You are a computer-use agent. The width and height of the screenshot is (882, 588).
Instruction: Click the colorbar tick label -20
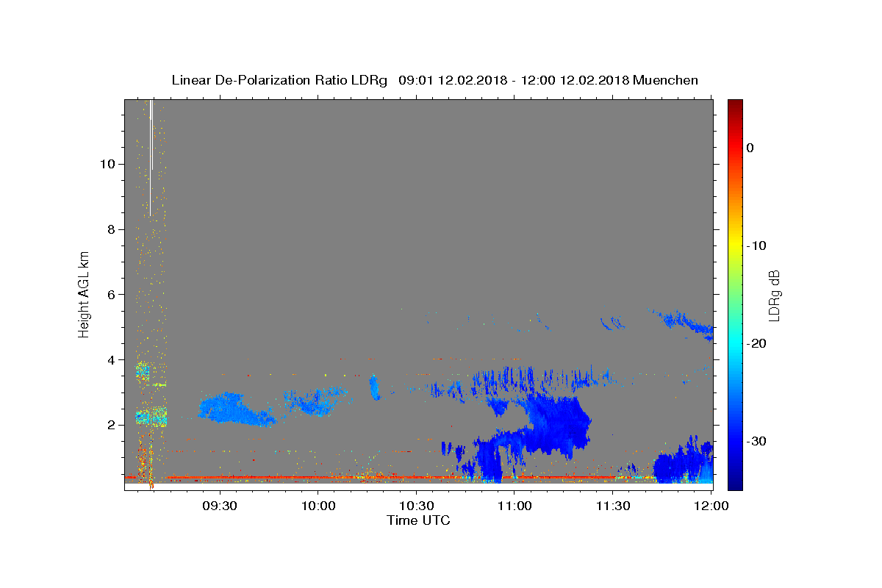756,343
